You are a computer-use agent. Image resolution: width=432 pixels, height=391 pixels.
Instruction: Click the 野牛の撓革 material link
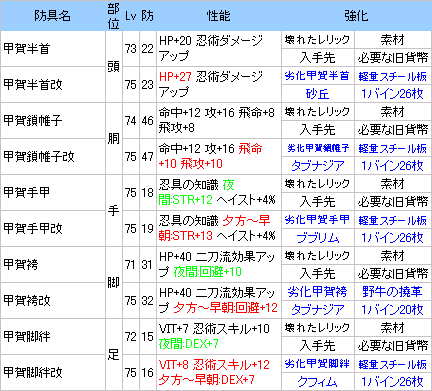click(392, 292)
